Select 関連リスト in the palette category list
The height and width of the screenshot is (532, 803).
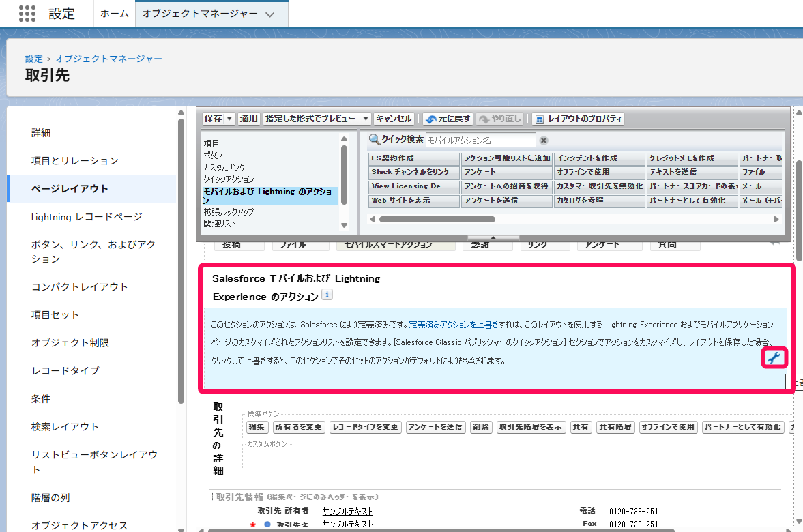click(220, 223)
